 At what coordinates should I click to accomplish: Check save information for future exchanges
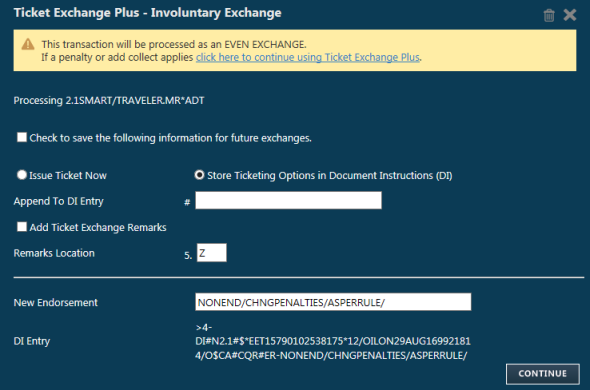[x=22, y=137]
